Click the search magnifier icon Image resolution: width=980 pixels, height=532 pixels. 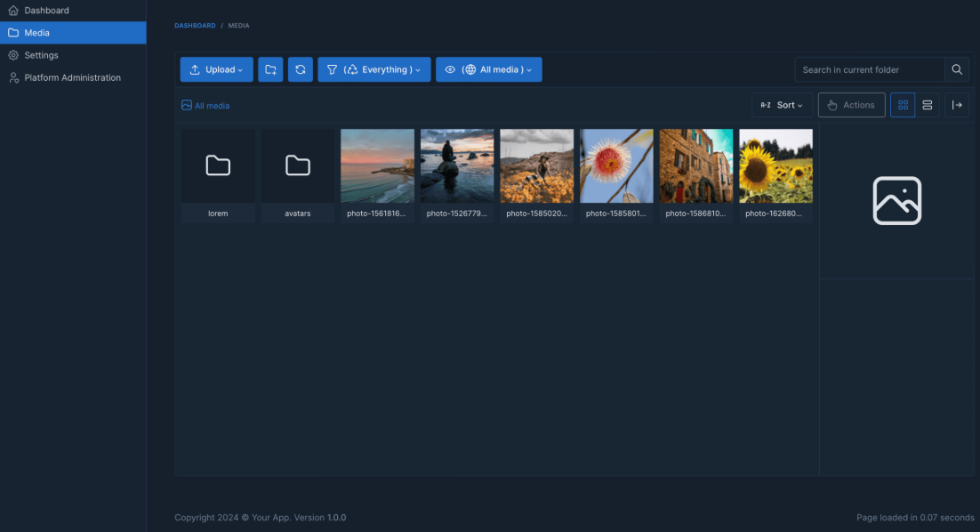coord(957,69)
